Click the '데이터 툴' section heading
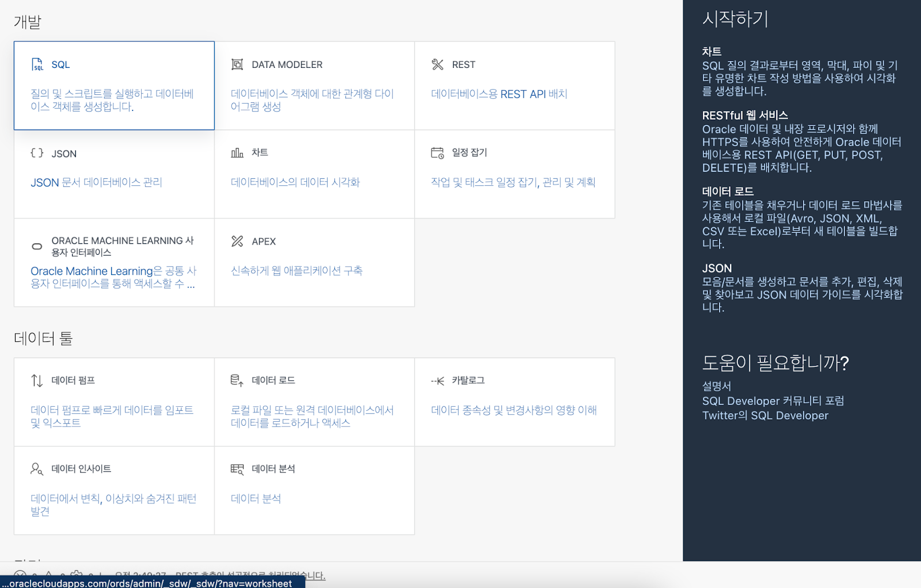The width and height of the screenshot is (921, 588). point(43,338)
